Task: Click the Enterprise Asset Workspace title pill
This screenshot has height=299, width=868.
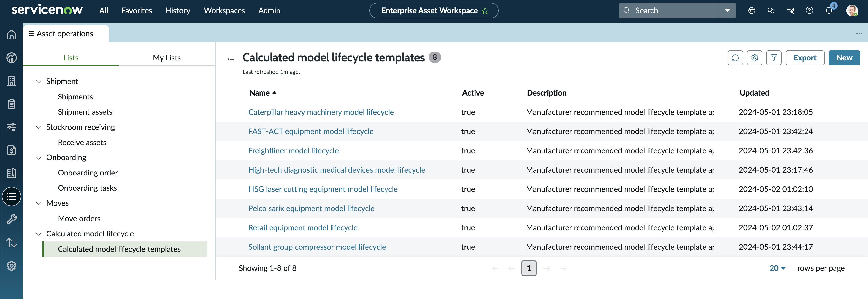Action: coord(434,11)
